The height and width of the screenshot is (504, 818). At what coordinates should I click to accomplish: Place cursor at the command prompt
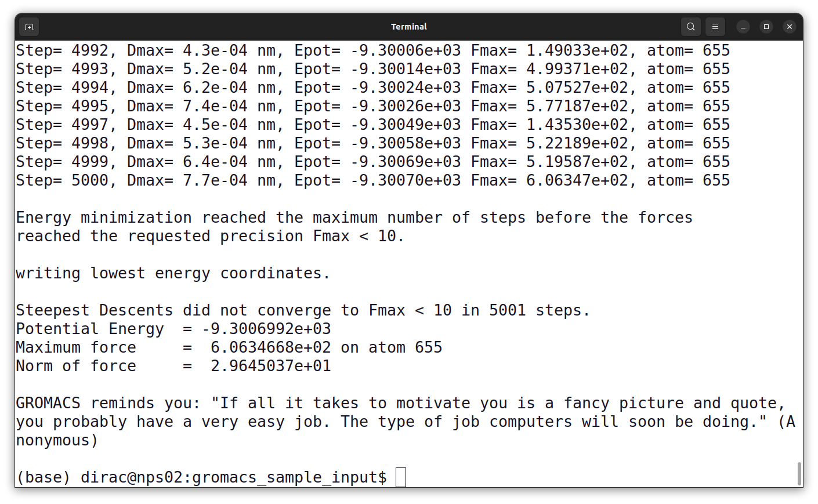coord(400,477)
